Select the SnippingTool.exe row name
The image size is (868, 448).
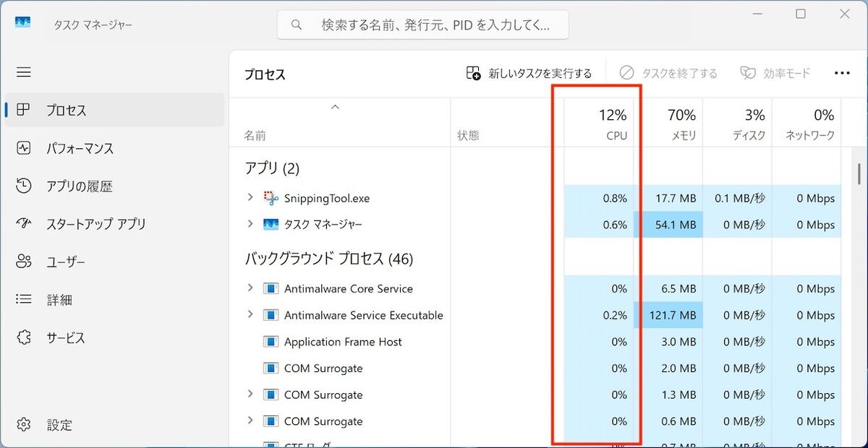click(x=327, y=198)
